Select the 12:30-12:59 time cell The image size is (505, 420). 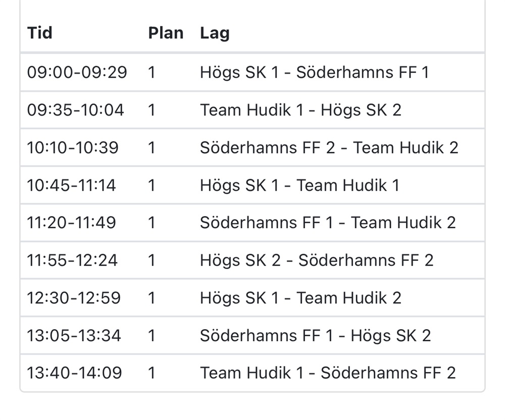[74, 298]
